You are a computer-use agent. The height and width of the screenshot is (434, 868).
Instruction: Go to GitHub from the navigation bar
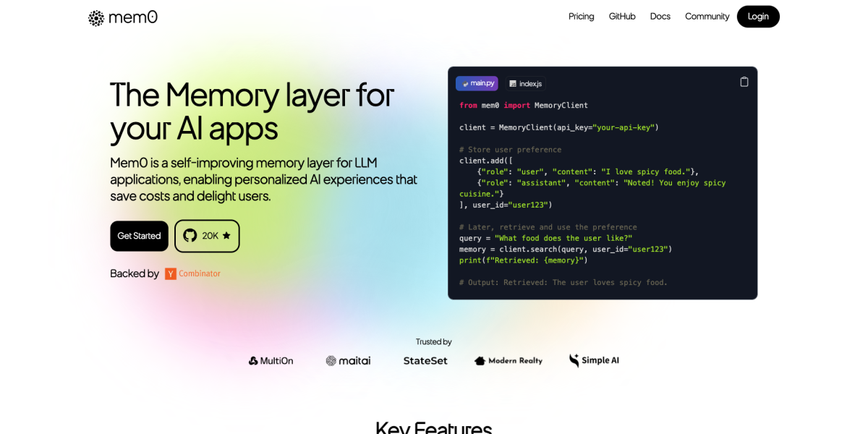pos(622,17)
